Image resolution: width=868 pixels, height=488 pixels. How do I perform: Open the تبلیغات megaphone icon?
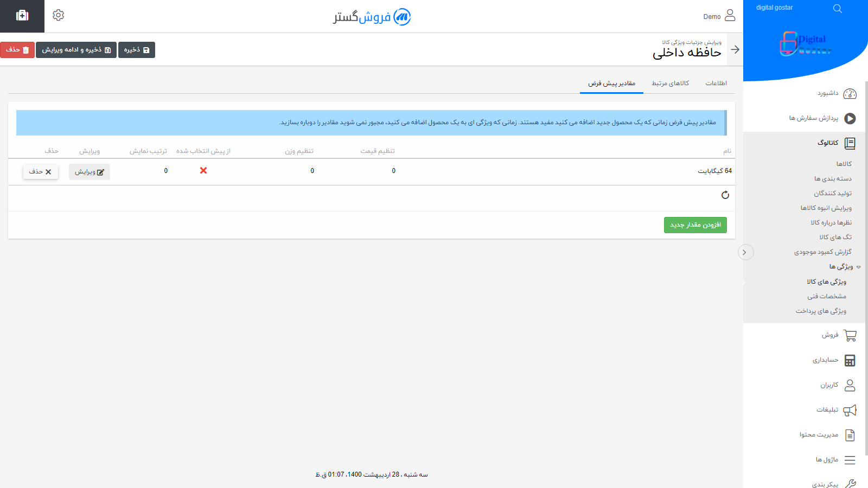[850, 410]
